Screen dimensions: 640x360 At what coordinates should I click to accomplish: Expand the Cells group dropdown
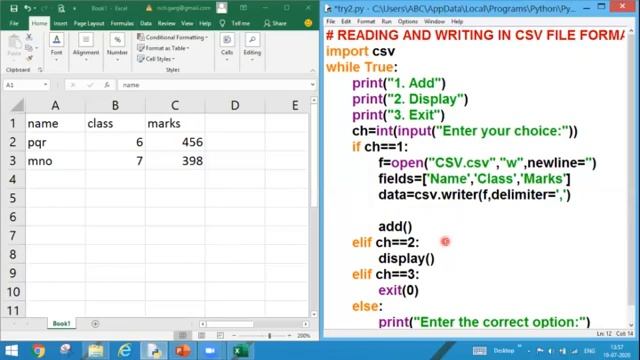227,60
